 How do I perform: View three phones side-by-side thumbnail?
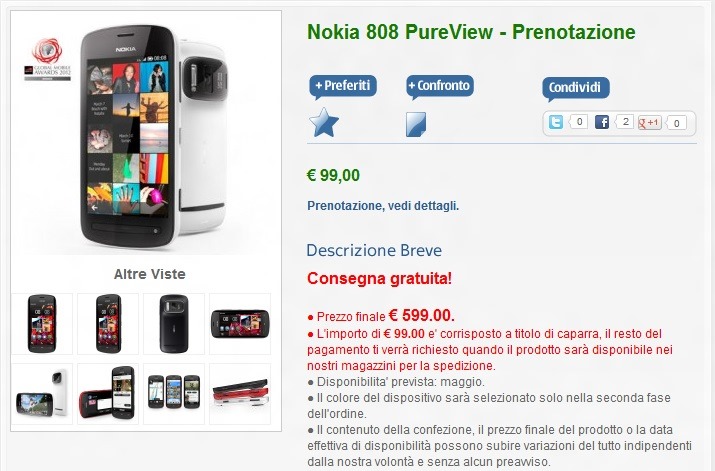coord(174,394)
